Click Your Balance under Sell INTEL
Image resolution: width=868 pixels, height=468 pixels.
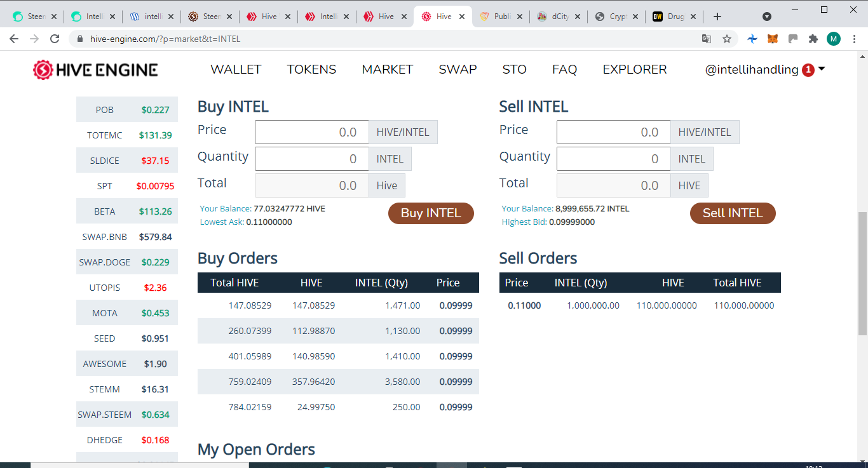(x=527, y=208)
